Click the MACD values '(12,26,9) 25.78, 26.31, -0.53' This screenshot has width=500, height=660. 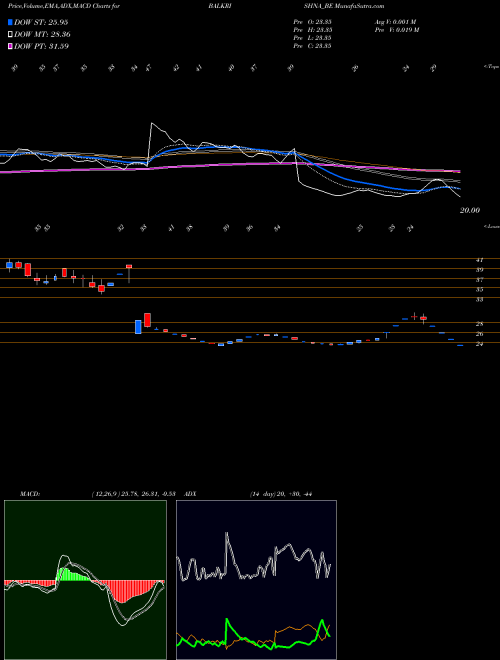click(x=133, y=494)
